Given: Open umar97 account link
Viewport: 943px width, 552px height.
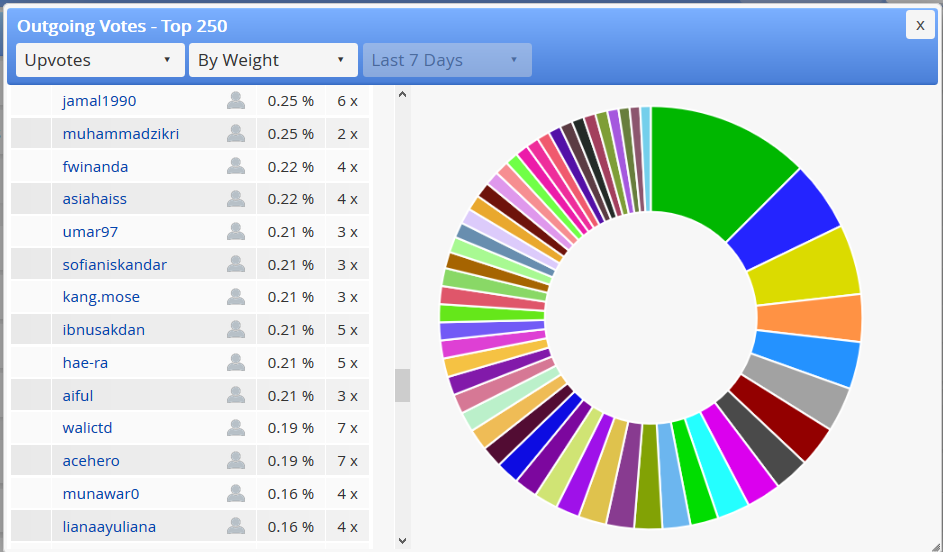Looking at the screenshot, I should [x=90, y=232].
